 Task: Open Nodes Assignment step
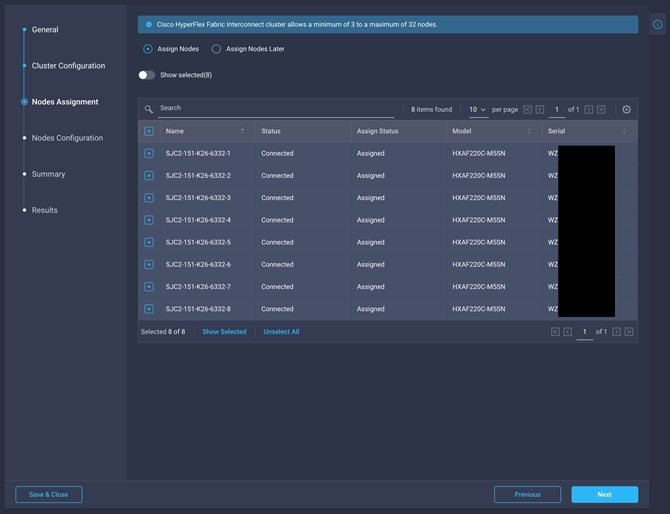[x=65, y=102]
